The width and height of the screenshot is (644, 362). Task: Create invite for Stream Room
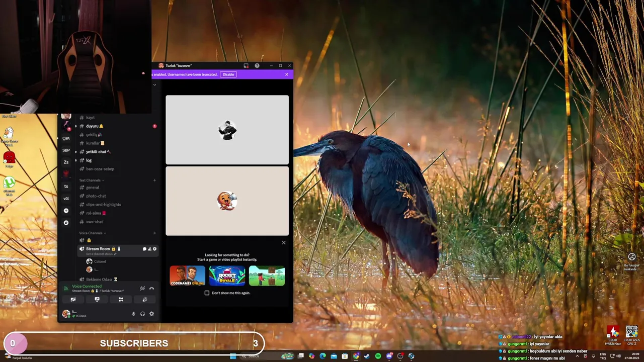149,249
